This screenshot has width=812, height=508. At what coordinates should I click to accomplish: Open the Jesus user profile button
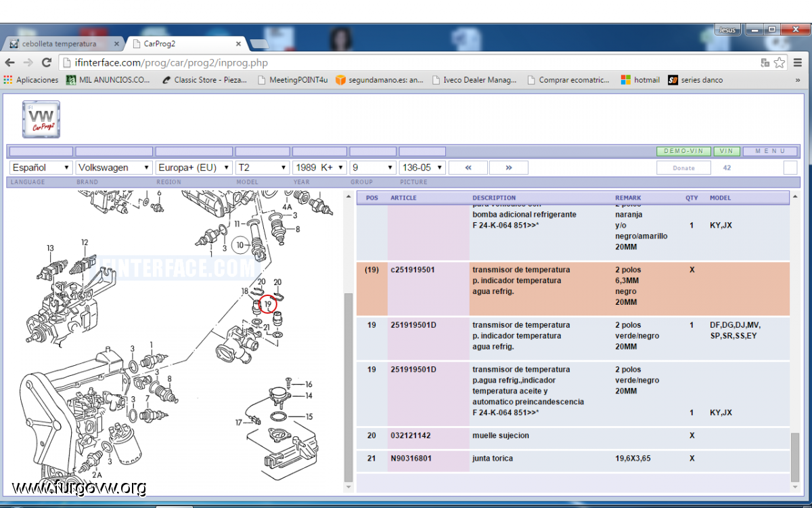click(726, 30)
